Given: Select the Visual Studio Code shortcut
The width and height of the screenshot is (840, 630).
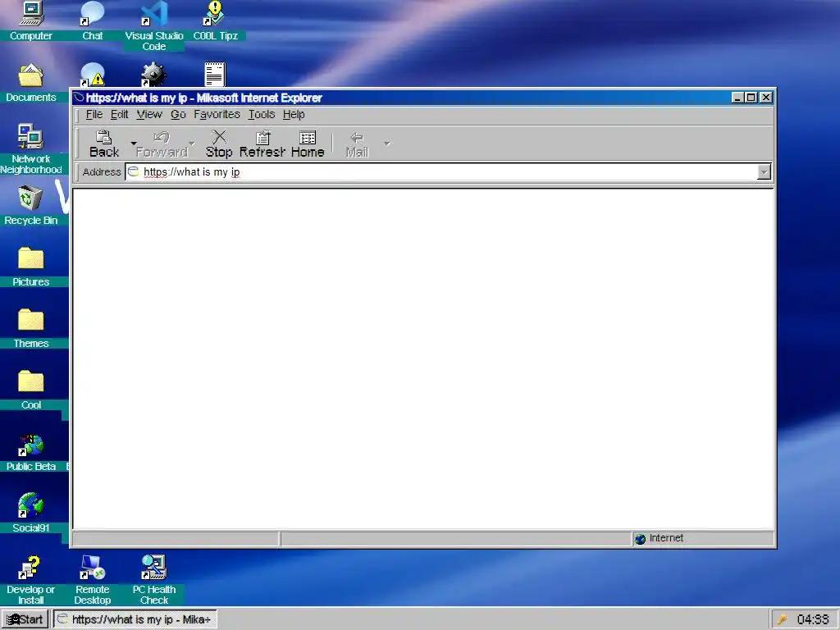Looking at the screenshot, I should 153,25.
